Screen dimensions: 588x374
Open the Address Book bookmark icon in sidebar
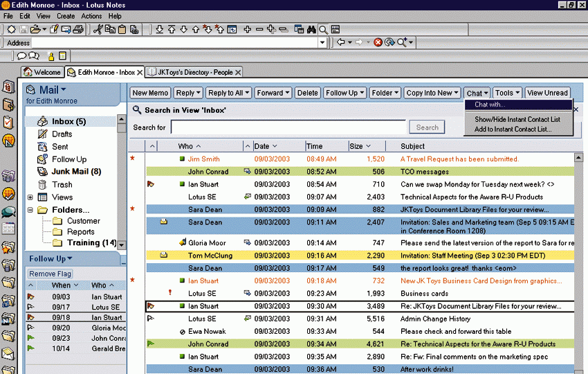(x=8, y=105)
